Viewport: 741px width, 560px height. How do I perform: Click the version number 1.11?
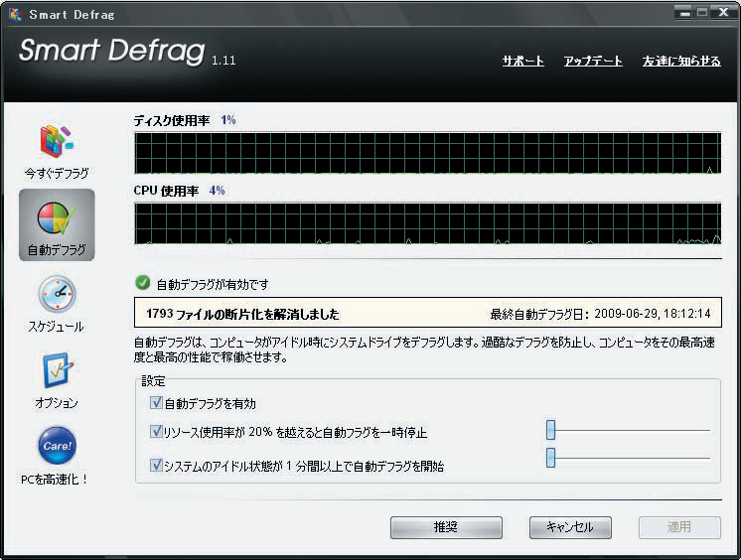pos(223,60)
